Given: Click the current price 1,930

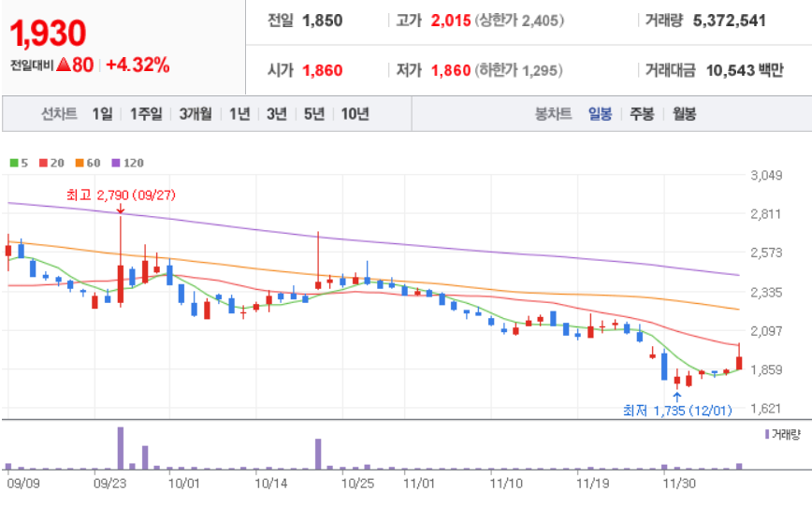Looking at the screenshot, I should (48, 33).
